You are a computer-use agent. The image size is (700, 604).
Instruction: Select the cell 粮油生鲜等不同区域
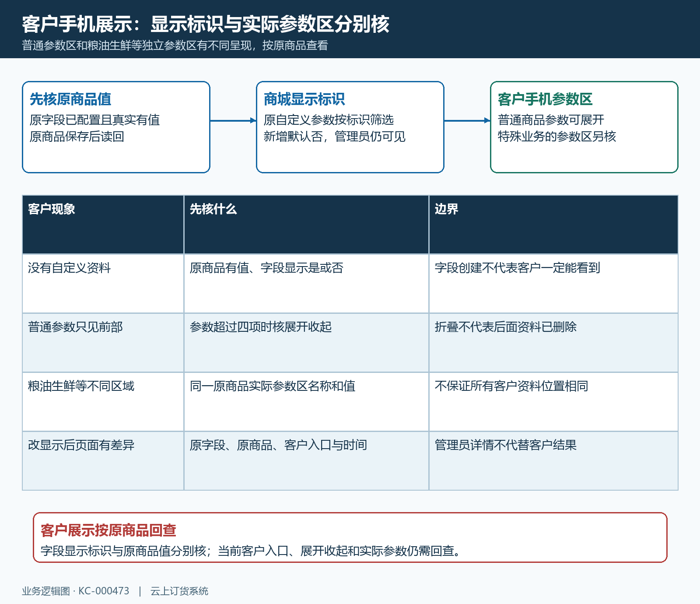coord(103,402)
